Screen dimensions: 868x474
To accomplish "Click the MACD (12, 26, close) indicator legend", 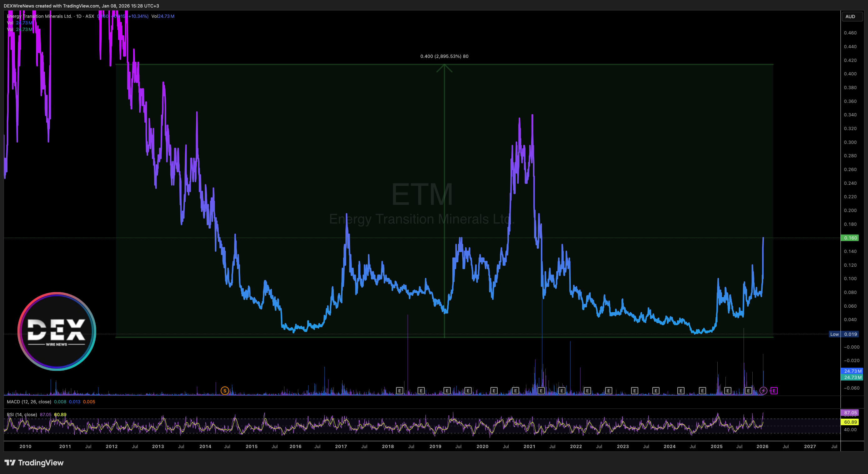I will click(29, 402).
